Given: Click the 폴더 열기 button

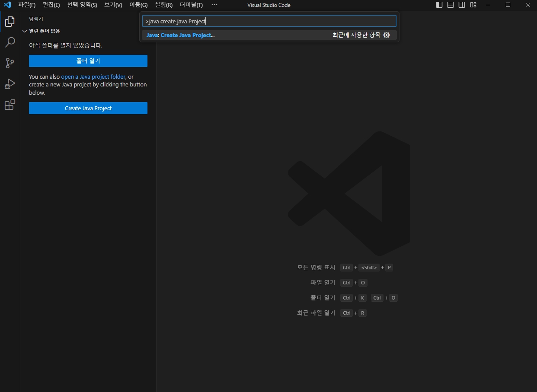Looking at the screenshot, I should (88, 61).
